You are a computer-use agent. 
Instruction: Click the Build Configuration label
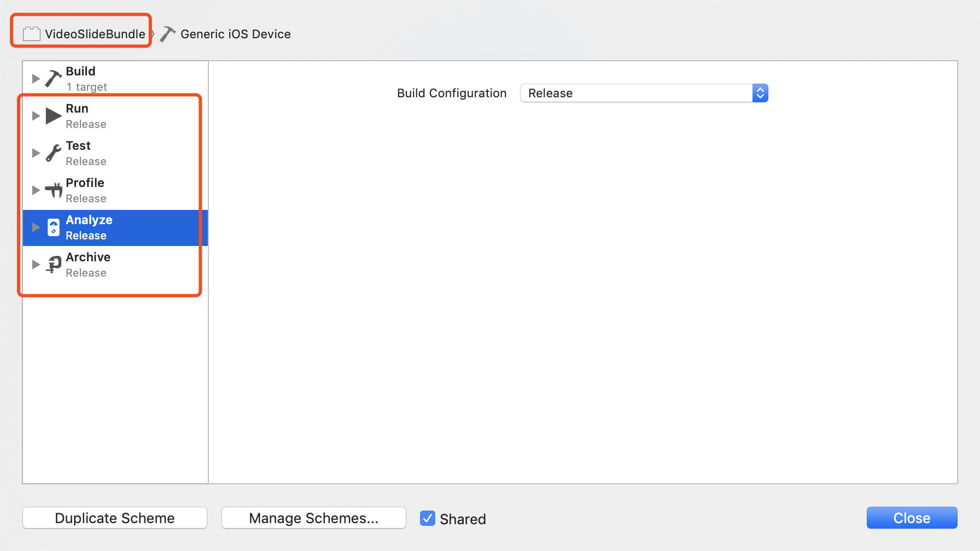pyautogui.click(x=452, y=93)
